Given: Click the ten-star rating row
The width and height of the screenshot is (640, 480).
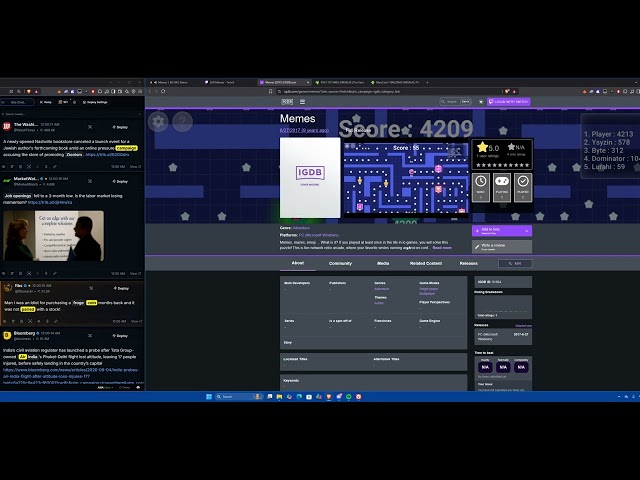Looking at the screenshot, I should click(x=502, y=165).
